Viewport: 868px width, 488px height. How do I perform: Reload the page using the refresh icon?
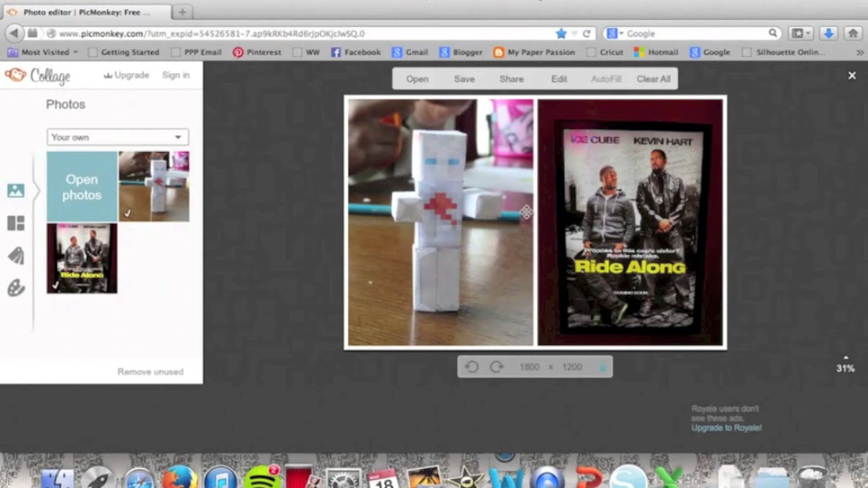point(587,33)
